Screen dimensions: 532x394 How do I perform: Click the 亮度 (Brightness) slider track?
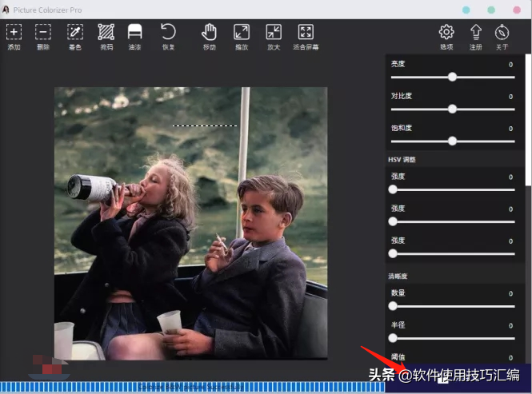(x=480, y=78)
